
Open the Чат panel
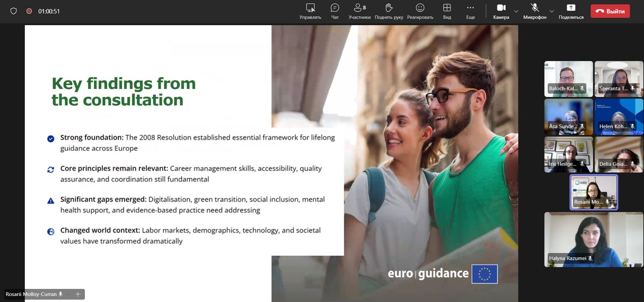click(x=335, y=11)
